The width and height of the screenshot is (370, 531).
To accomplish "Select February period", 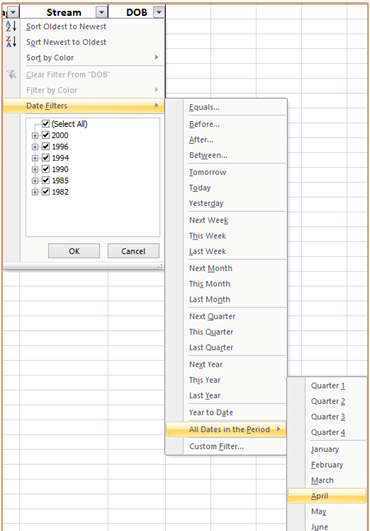I will (x=327, y=465).
